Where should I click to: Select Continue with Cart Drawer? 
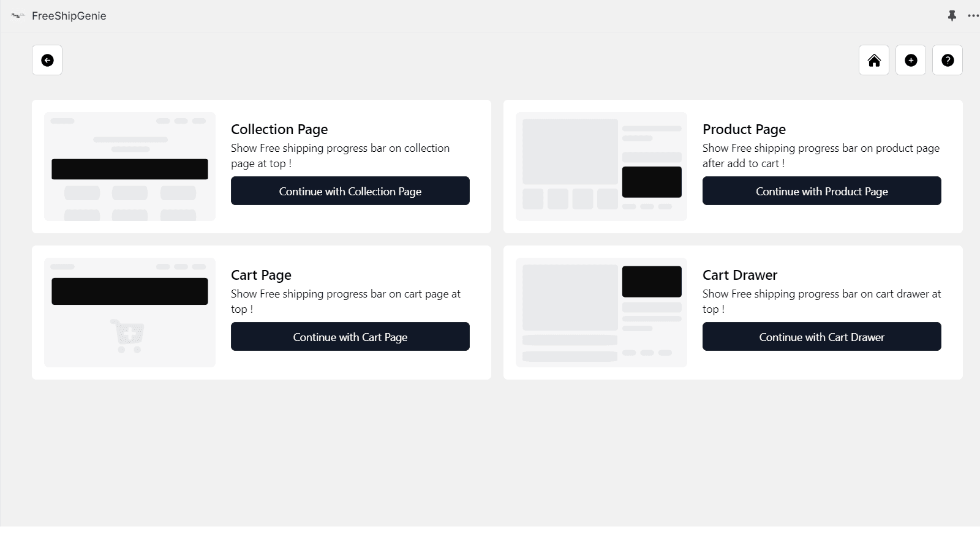tap(821, 337)
